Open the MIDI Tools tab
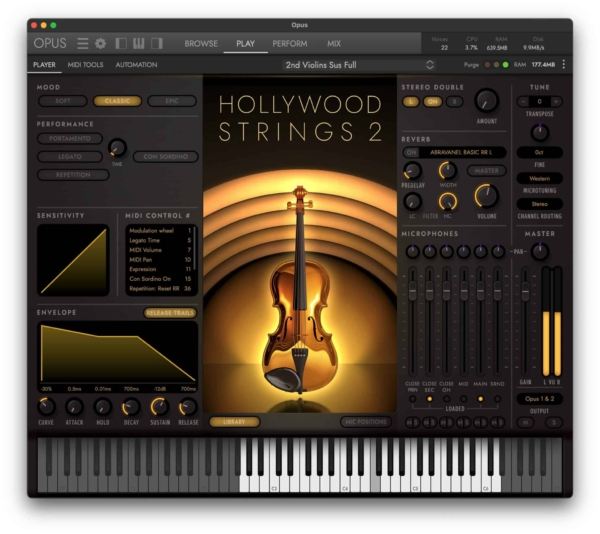Screen dimensions: 600x534 (85, 65)
